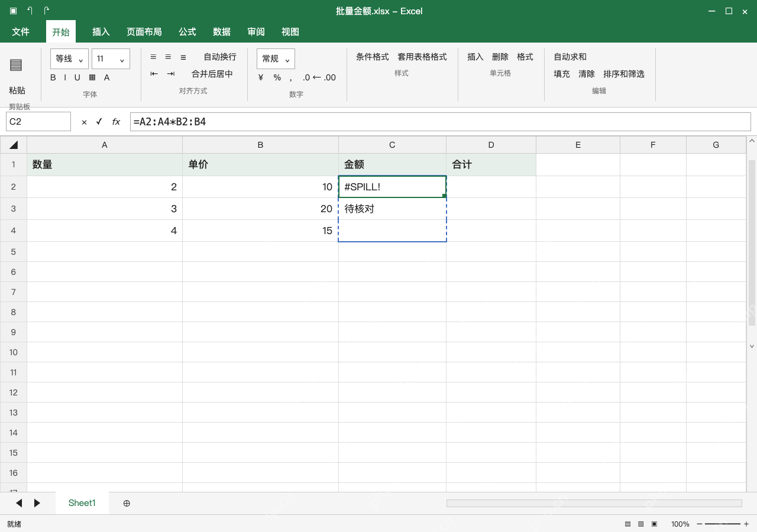This screenshot has width=757, height=532.
Task: Switch to 公式 ribbon tab
Action: pyautogui.click(x=187, y=32)
